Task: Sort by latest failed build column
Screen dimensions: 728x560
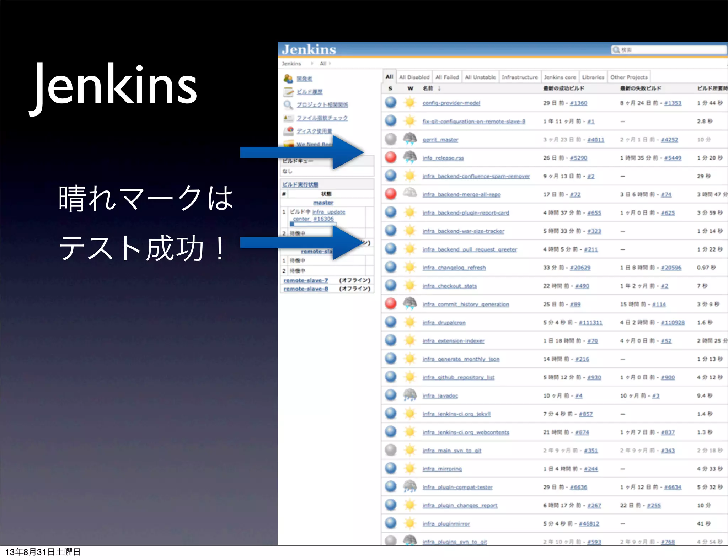Action: pyautogui.click(x=641, y=88)
